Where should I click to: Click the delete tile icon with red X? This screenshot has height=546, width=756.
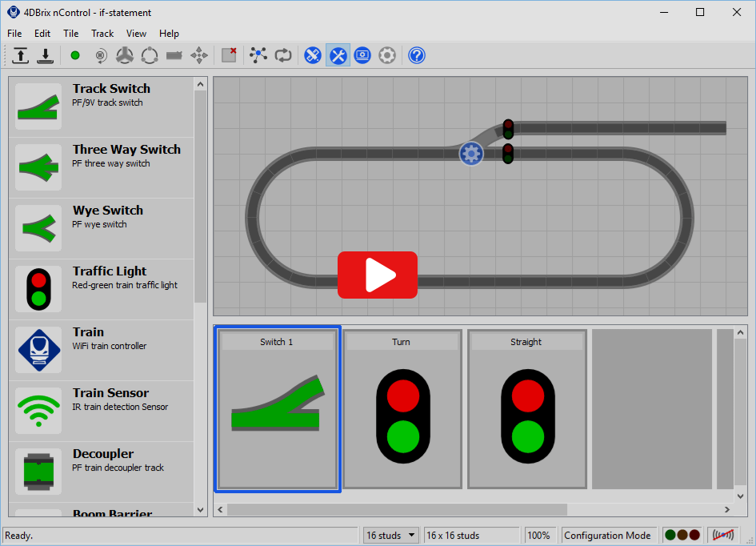(229, 55)
